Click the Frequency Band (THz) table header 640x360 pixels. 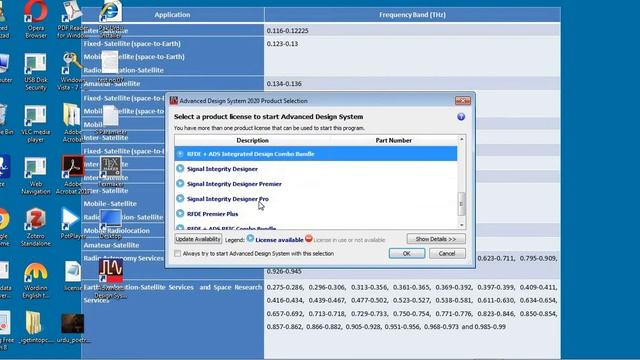(412, 15)
